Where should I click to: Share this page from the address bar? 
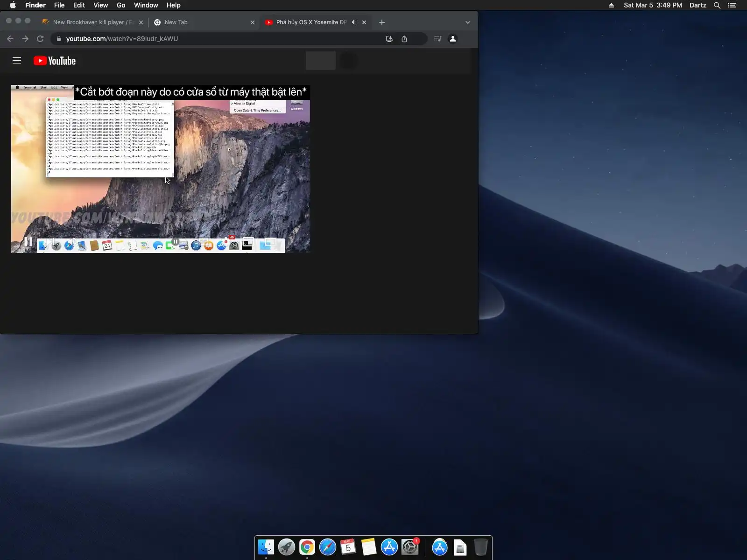(x=404, y=39)
